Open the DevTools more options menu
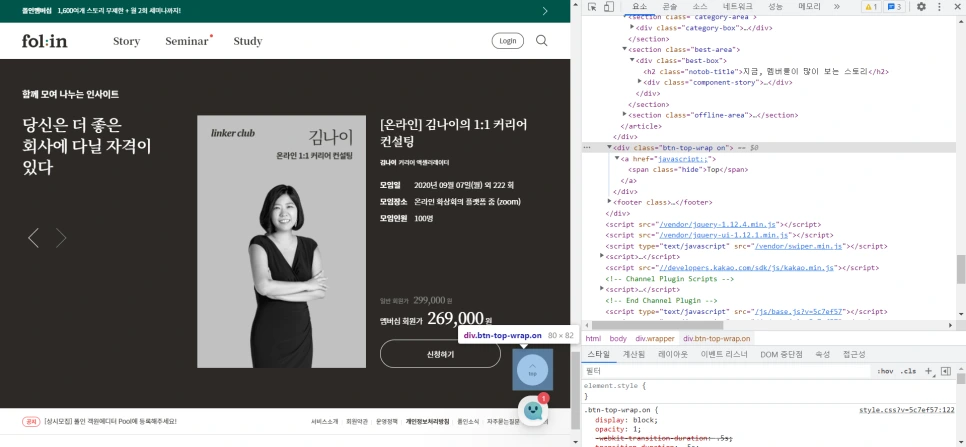 [940, 7]
